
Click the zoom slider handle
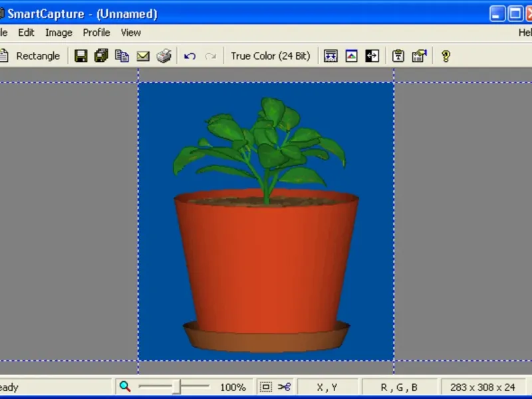177,387
